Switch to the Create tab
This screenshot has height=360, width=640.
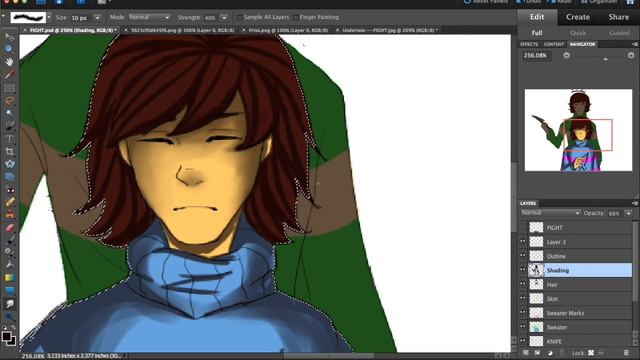(578, 17)
